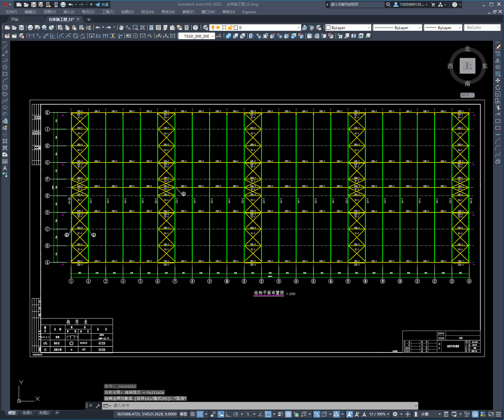This screenshot has width=504, height=420.
Task: Click the keyword search field in title bar
Action: tap(357, 5)
